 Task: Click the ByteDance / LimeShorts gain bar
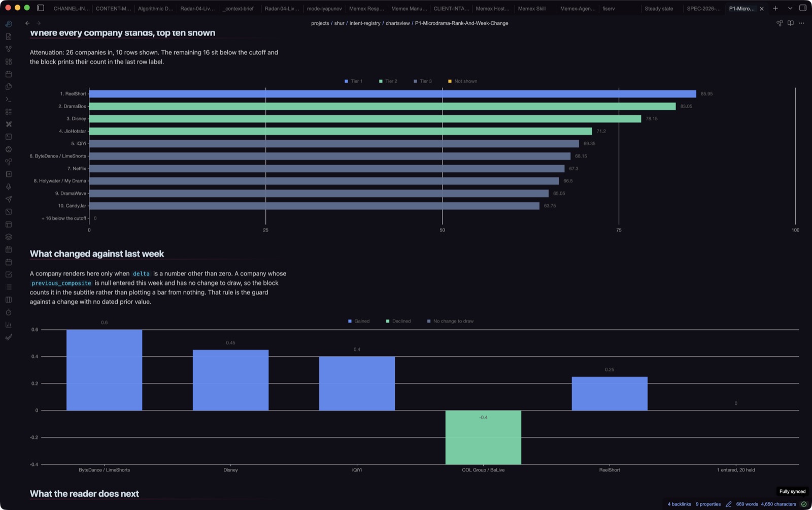click(x=104, y=370)
